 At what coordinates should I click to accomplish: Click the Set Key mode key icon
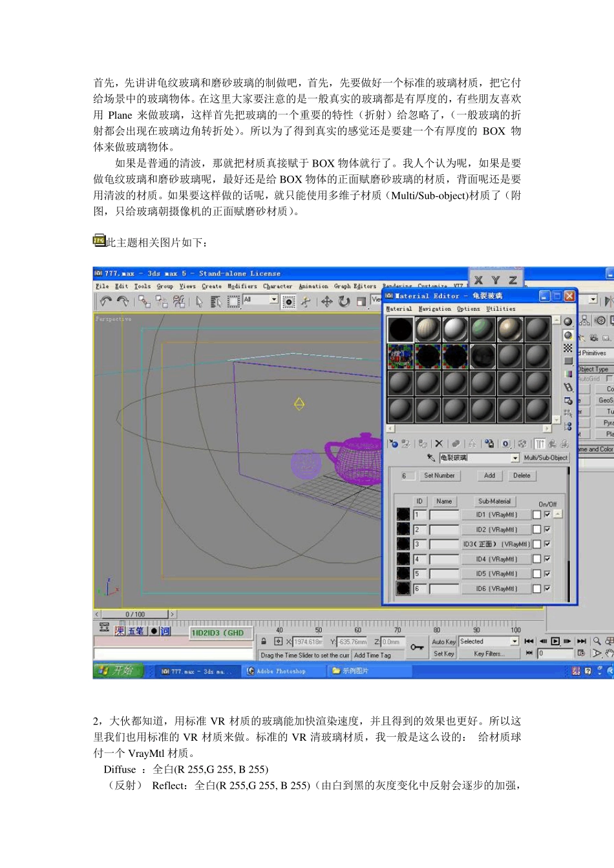pos(418,647)
